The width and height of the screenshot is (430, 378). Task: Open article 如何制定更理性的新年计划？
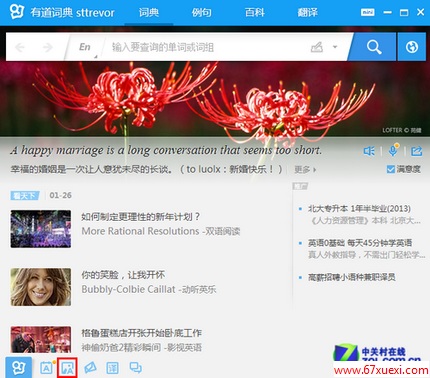[x=140, y=217]
